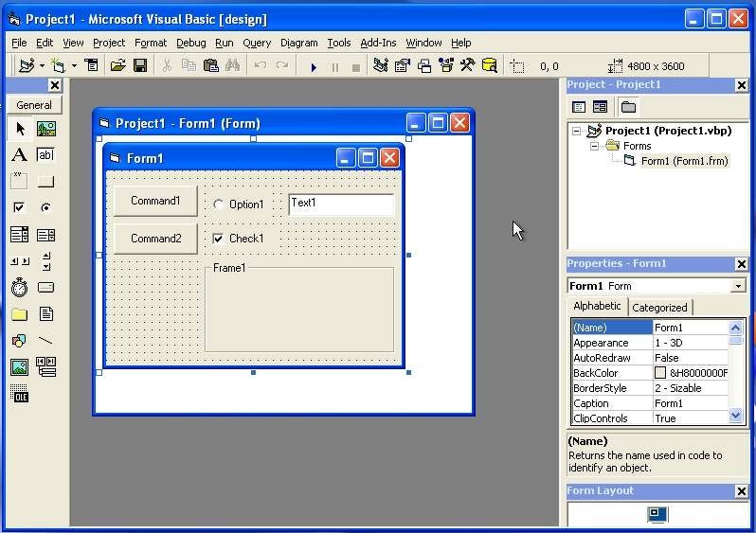Switch to the Categorized properties tab
This screenshot has height=533, width=756.
(x=659, y=308)
